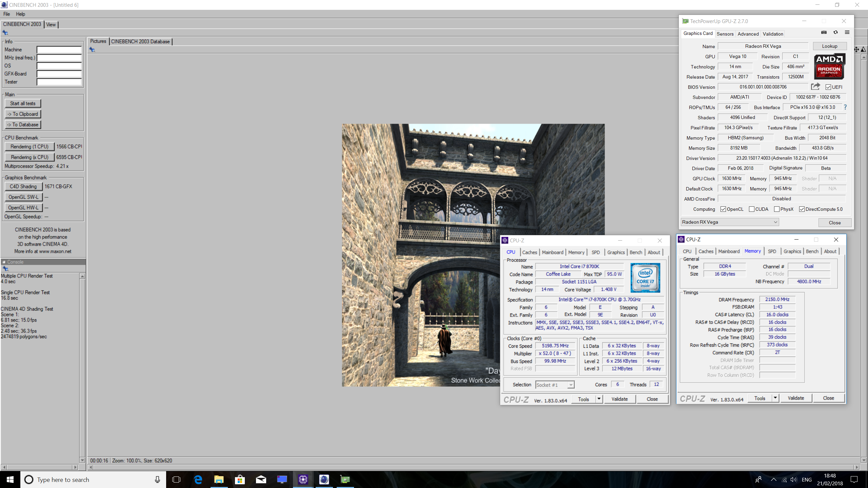Viewport: 868px width, 488px height.
Task: Click console vertical scrollbar down arrow
Action: tap(82, 460)
